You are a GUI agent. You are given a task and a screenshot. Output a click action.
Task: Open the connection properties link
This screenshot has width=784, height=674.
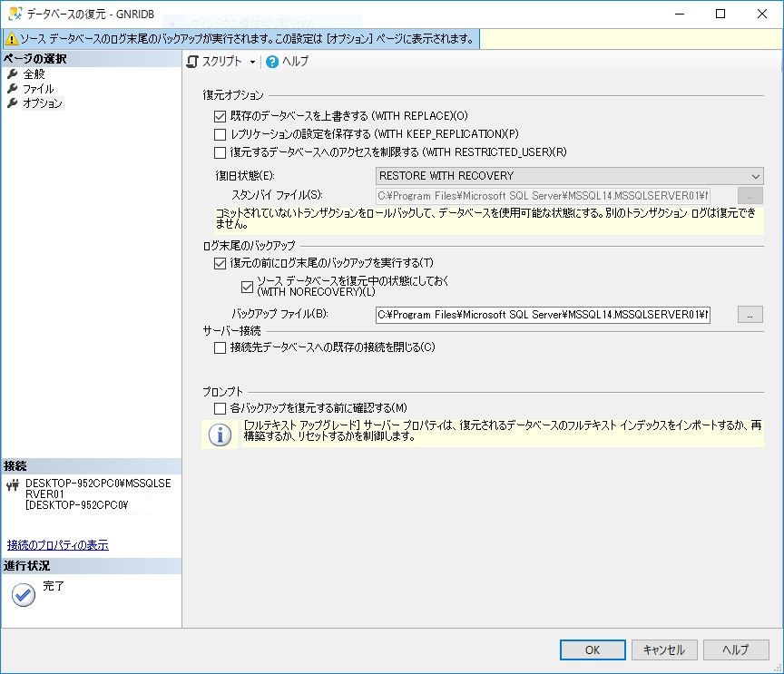point(58,545)
